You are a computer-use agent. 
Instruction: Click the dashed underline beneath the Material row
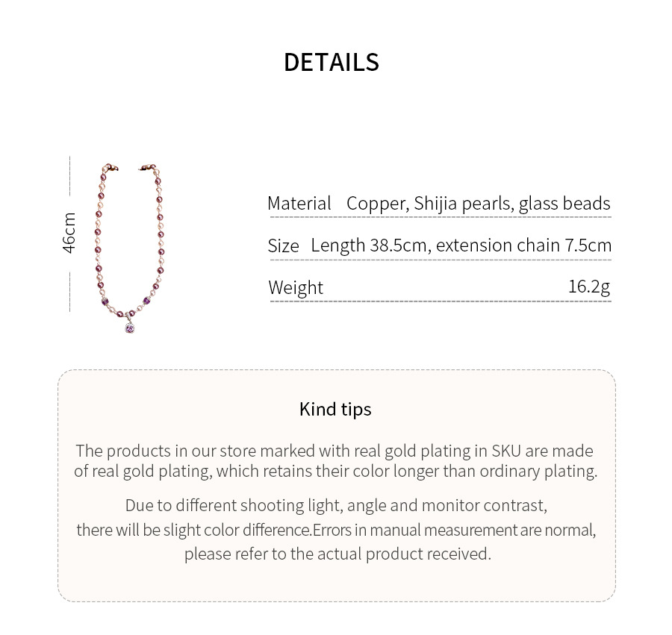pos(440,218)
